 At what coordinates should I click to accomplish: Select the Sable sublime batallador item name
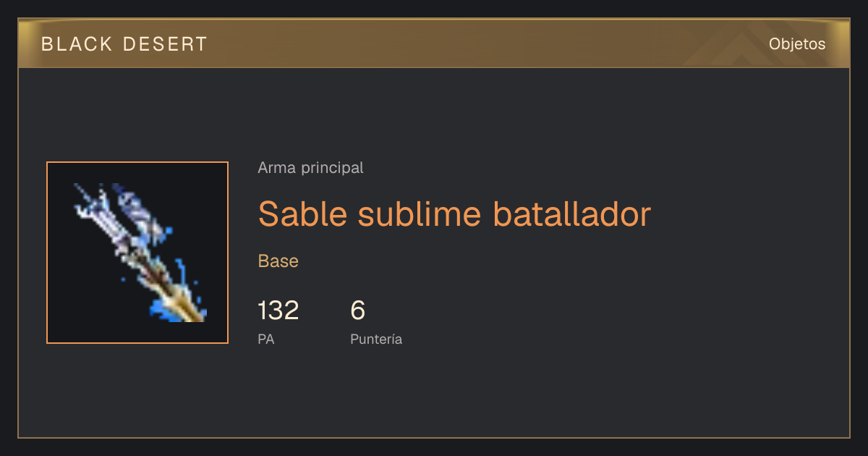click(x=454, y=214)
